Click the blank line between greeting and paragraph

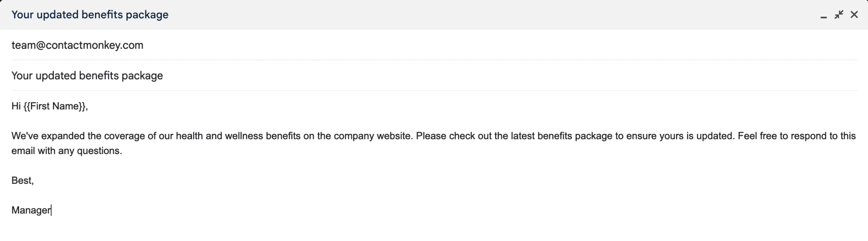(434, 122)
